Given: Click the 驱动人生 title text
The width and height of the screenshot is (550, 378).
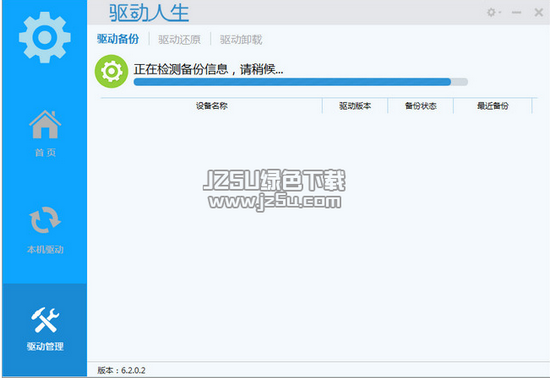Looking at the screenshot, I should coord(149,13).
